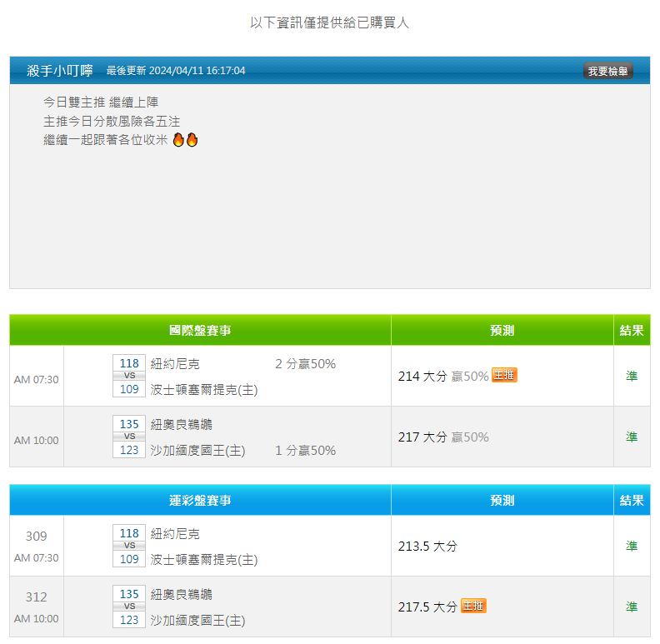Click the 結果 header in the 國際盤 table
This screenshot has height=644, width=660.
pos(632,331)
